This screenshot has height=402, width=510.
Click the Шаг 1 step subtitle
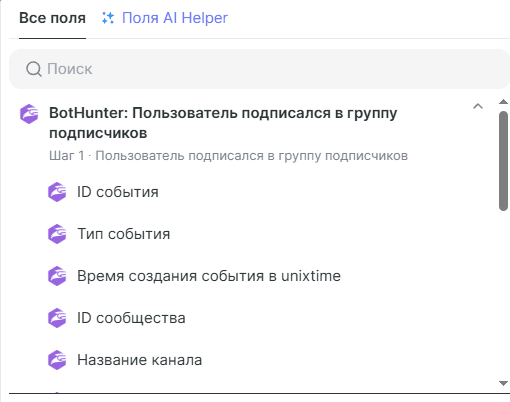[x=228, y=156]
